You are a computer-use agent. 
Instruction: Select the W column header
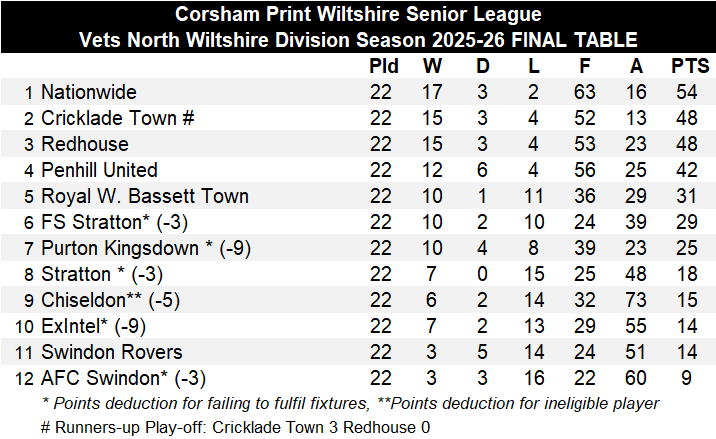click(432, 66)
